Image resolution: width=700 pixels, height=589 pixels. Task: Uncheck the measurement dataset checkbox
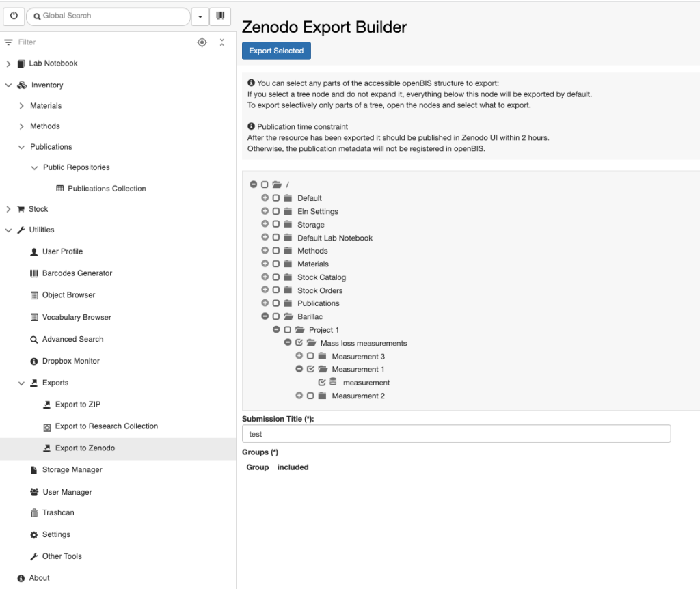322,383
